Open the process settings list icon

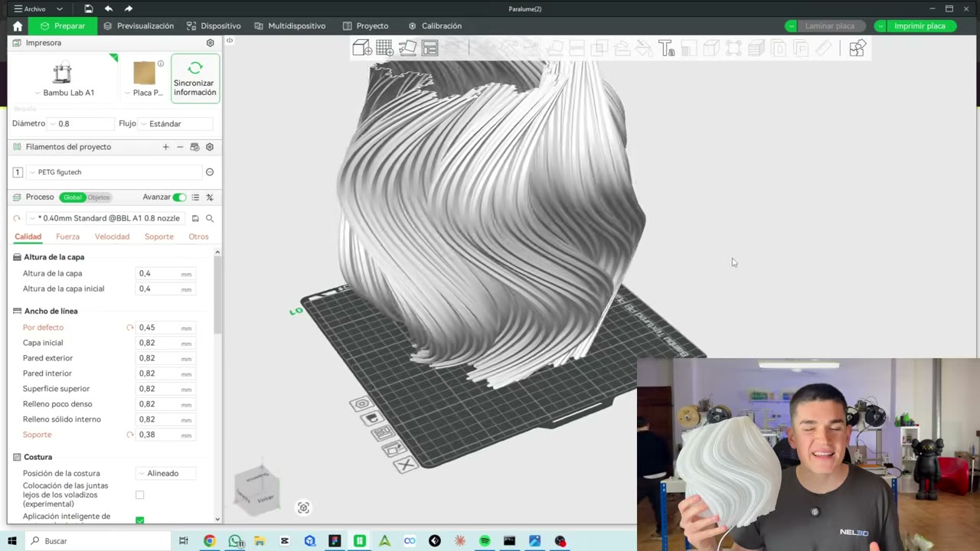[x=195, y=197]
